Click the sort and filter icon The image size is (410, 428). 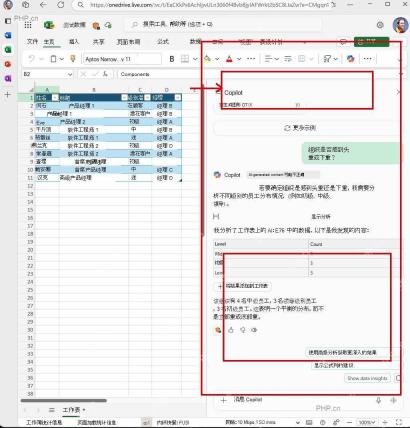coord(328,59)
